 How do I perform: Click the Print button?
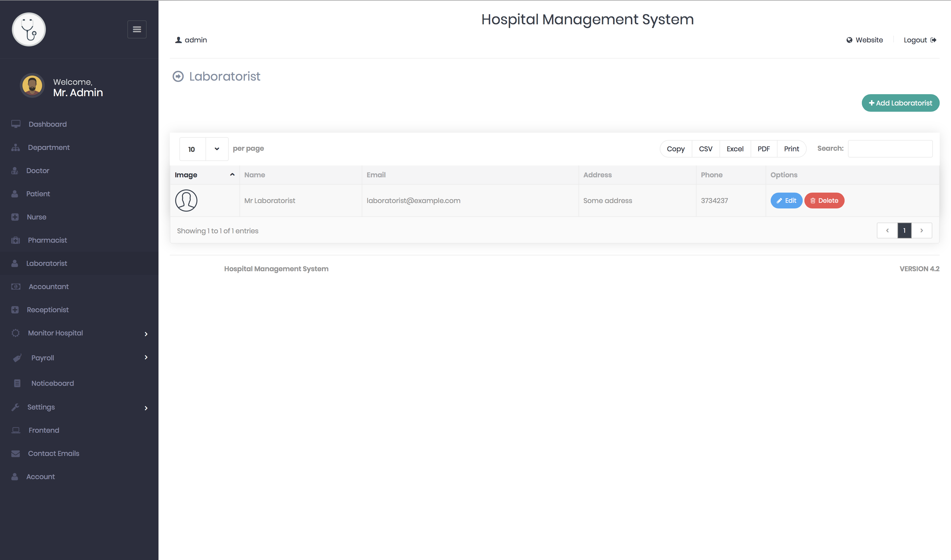pyautogui.click(x=792, y=149)
